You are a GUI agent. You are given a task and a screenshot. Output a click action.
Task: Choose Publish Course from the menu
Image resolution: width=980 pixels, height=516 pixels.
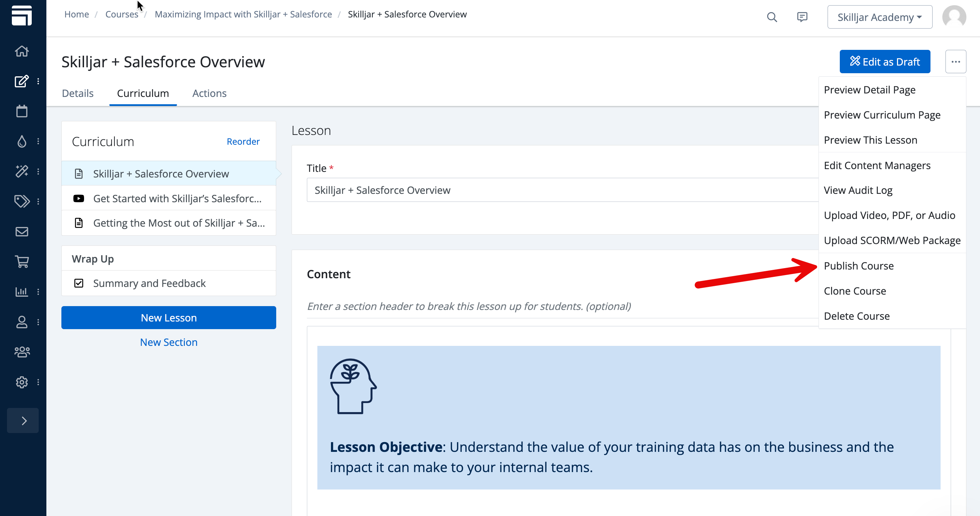(859, 266)
